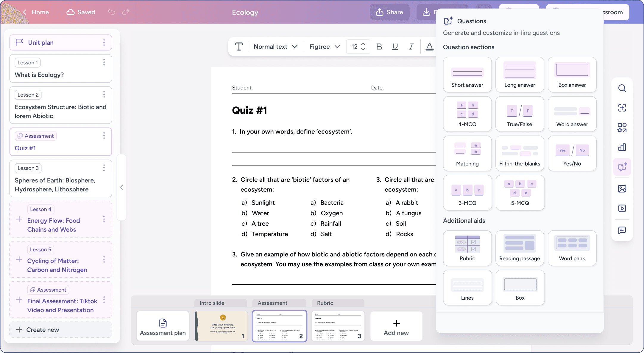Open the Normal text style dropdown
Viewport: 644px width, 353px height.
tap(275, 47)
